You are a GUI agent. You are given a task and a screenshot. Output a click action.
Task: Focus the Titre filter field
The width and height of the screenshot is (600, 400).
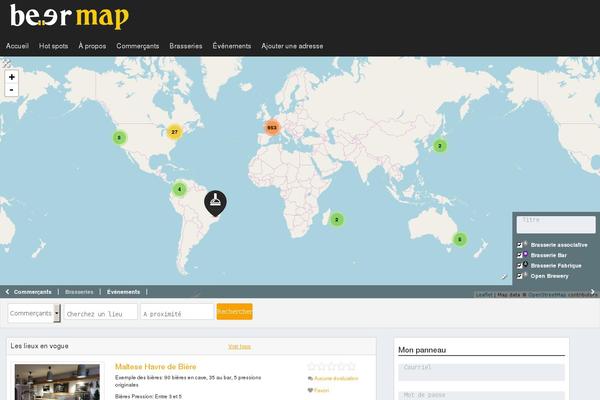[x=556, y=224]
